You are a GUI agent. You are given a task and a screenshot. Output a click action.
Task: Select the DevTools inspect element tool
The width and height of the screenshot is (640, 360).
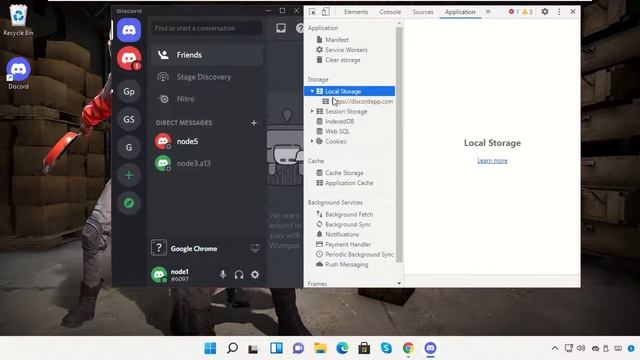point(312,12)
